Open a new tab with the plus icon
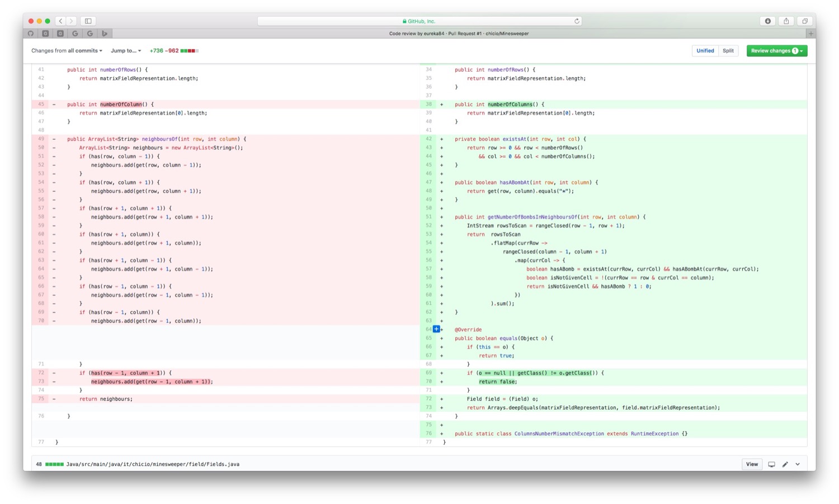 click(x=810, y=34)
